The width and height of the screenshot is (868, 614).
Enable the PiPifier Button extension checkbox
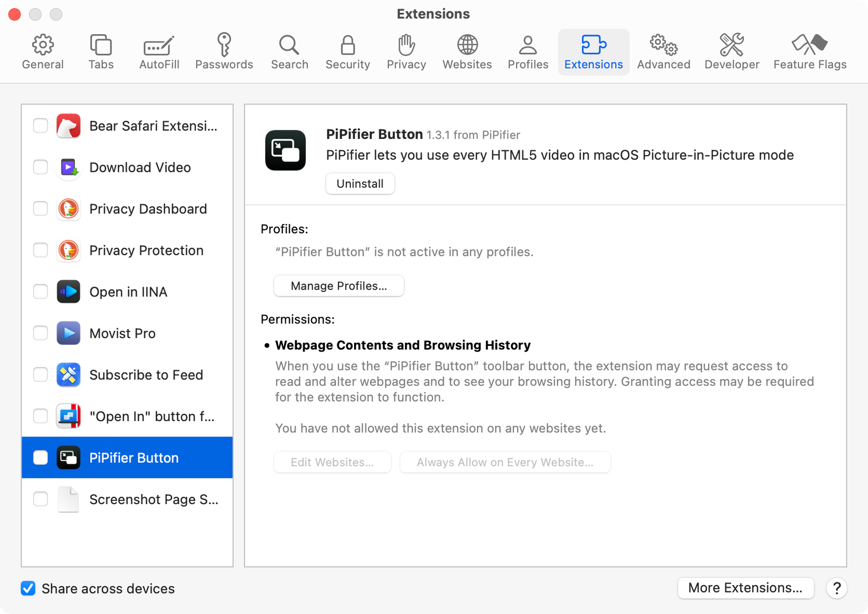point(40,457)
